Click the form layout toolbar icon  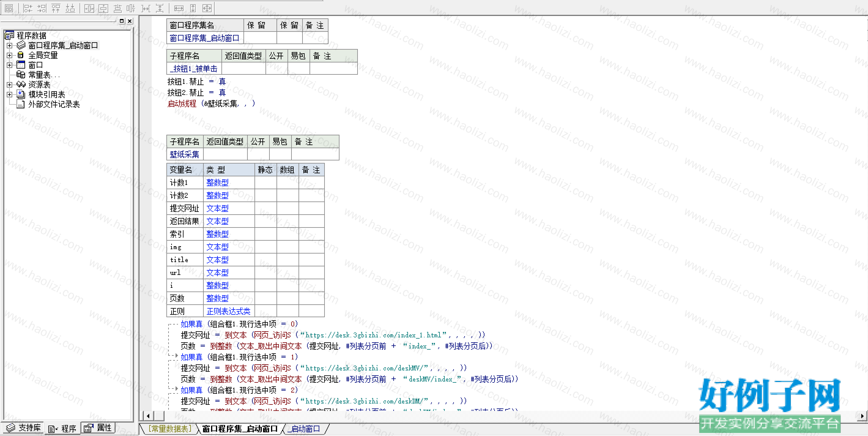pos(9,8)
